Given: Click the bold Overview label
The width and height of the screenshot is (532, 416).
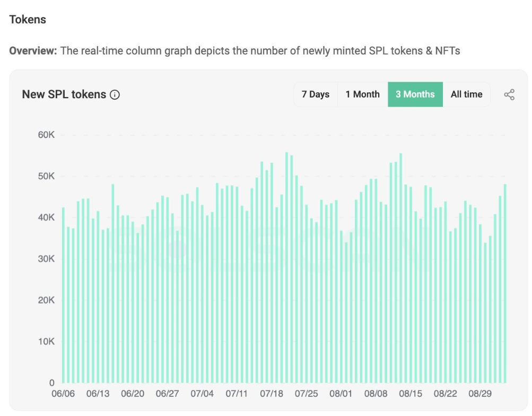Looking at the screenshot, I should pyautogui.click(x=33, y=51).
